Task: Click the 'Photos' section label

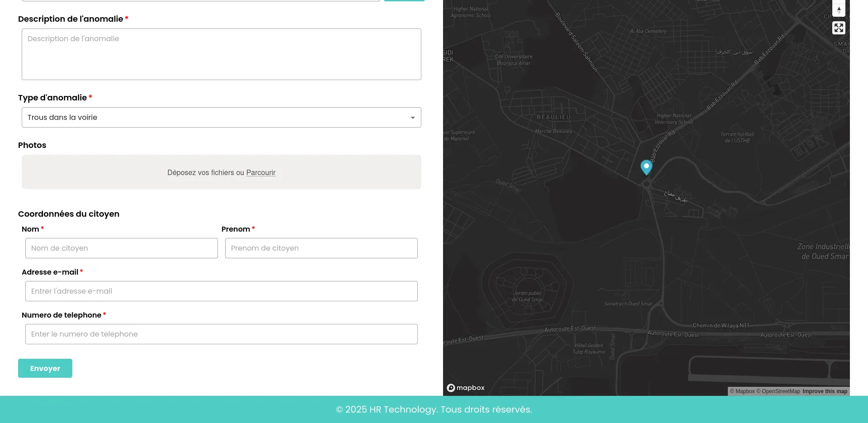Action: (x=32, y=145)
